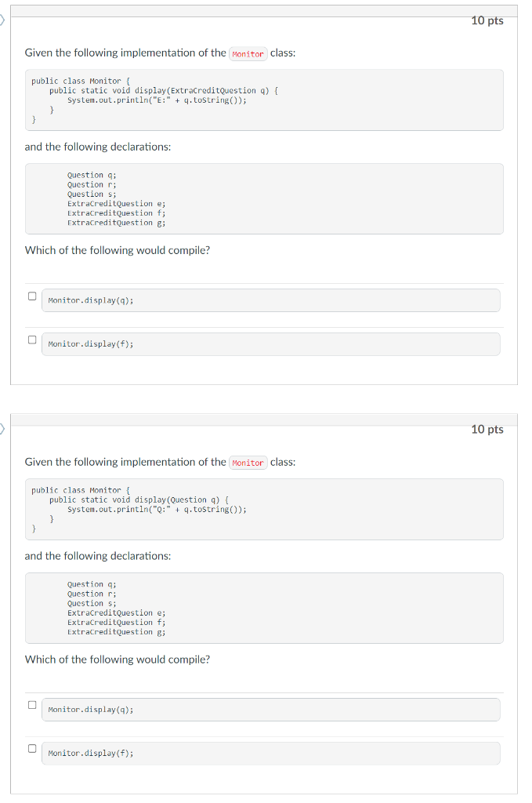
Task: Check Monitor.display(q) in the first question
Action: click(x=31, y=295)
